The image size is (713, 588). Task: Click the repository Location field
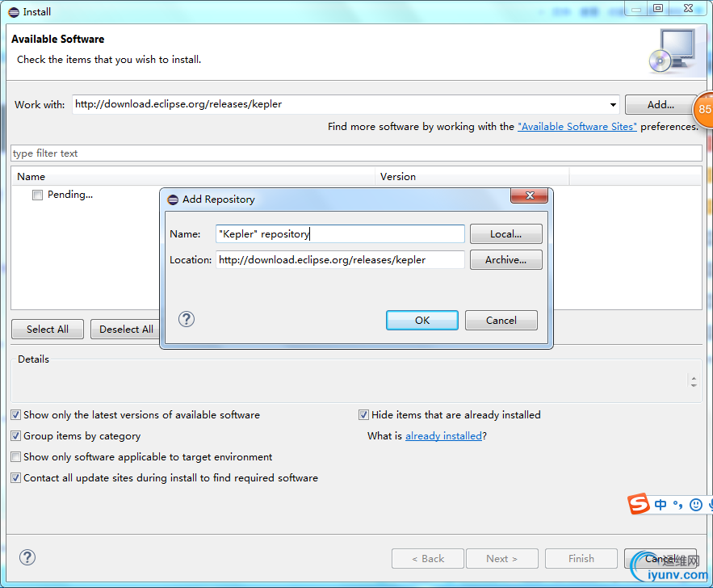click(x=340, y=259)
